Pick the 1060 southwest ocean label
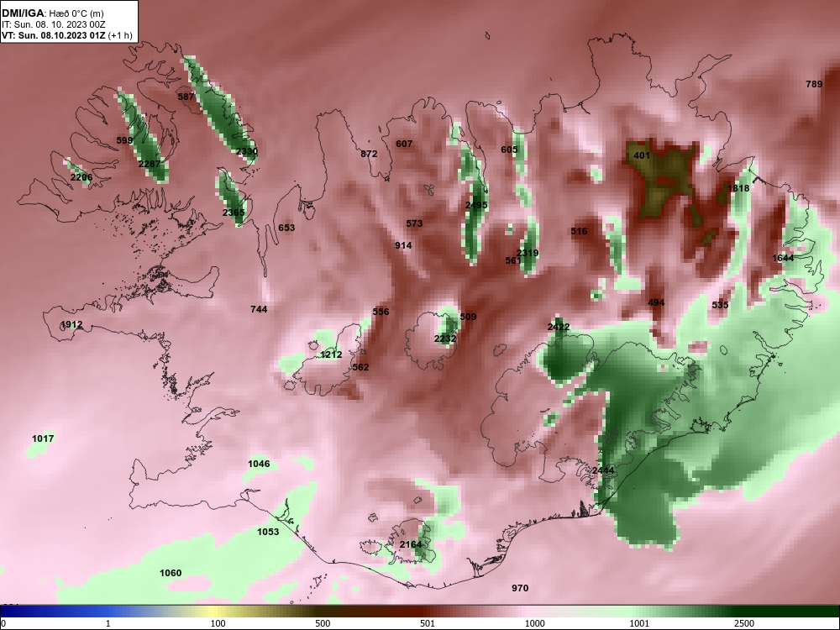840x630 pixels. pyautogui.click(x=171, y=573)
